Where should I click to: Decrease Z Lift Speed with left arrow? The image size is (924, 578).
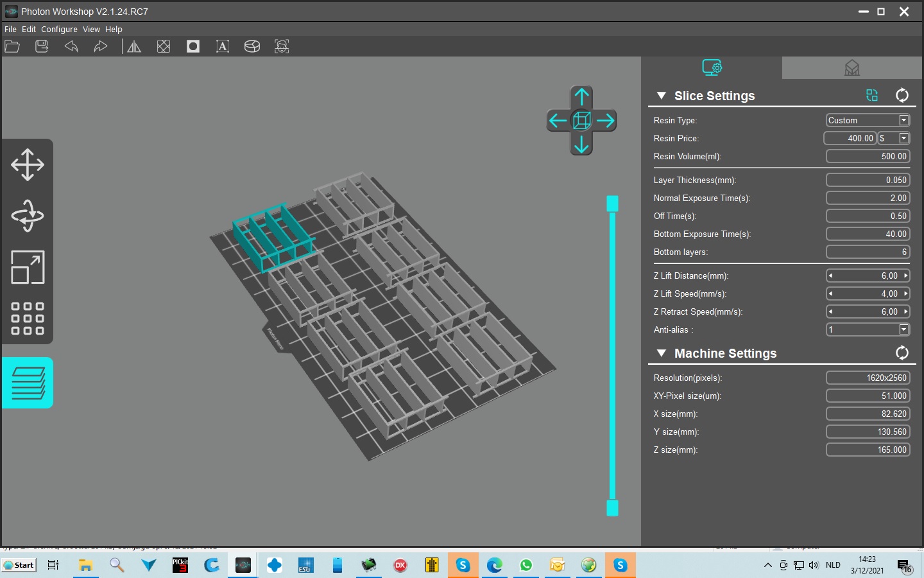tap(831, 293)
